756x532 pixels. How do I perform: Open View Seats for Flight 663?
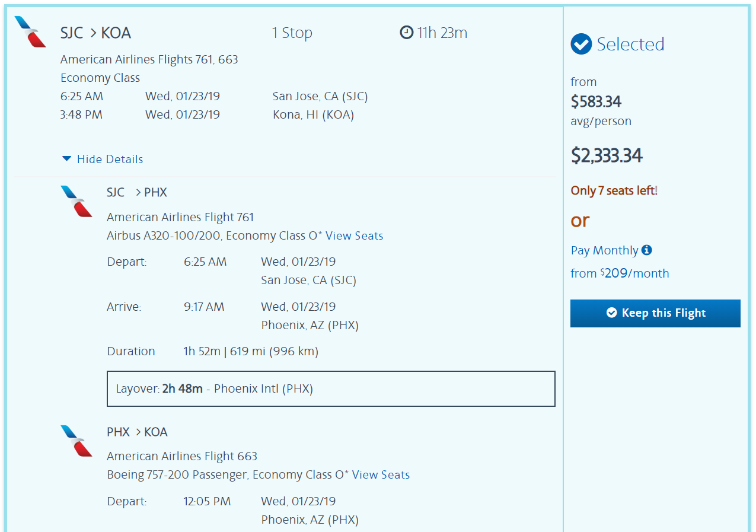coord(381,474)
